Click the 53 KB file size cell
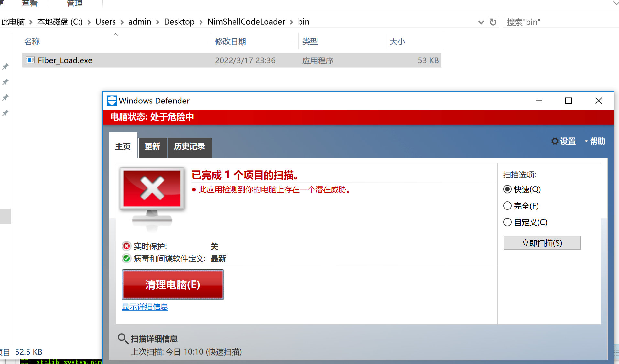The height and width of the screenshot is (364, 619). tap(428, 60)
